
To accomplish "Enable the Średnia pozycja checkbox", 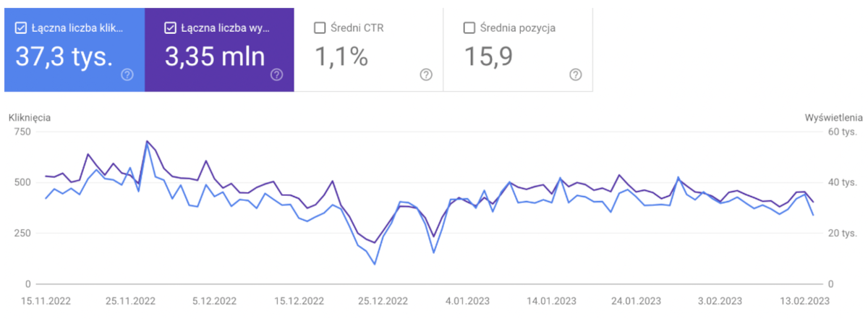I will pos(469,28).
